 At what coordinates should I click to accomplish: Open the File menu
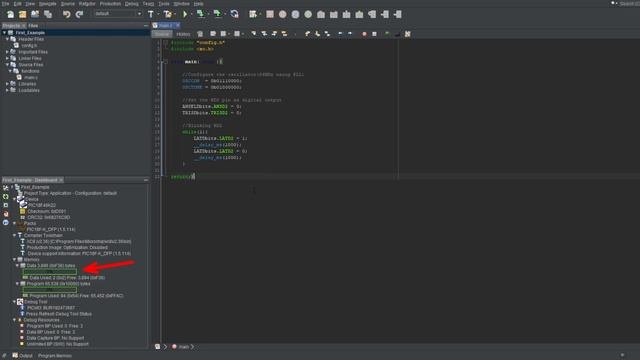tap(5, 3)
